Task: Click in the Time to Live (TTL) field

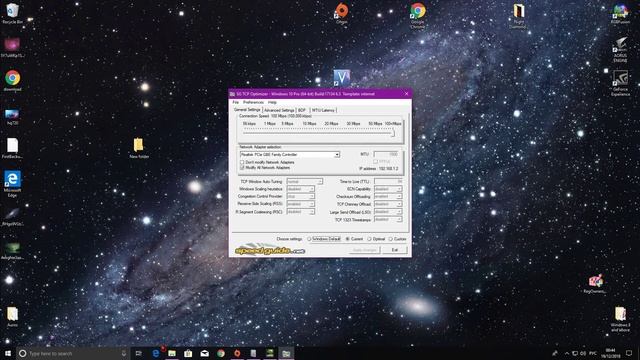Action: pyautogui.click(x=388, y=181)
